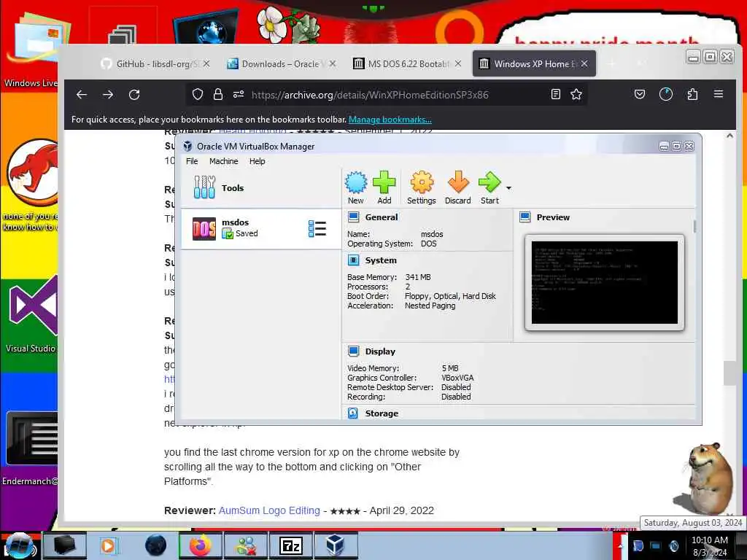Viewport: 747px width, 560px height.
Task: Click the Storage section header
Action: click(381, 413)
